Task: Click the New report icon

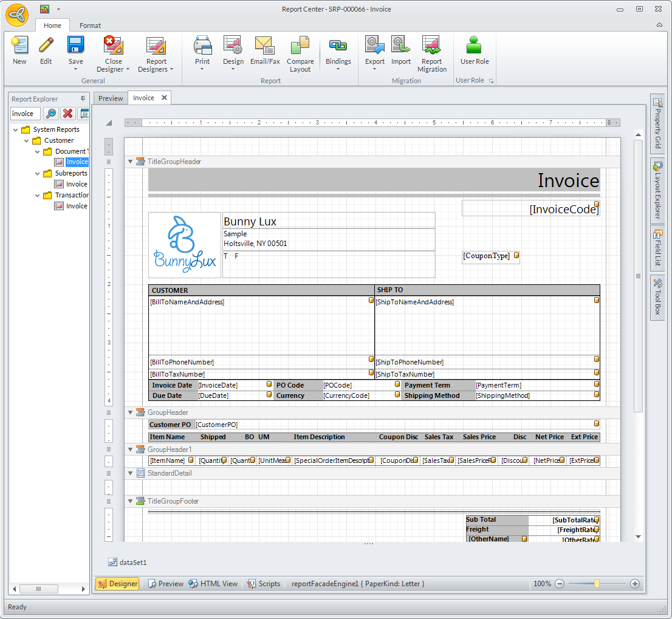Action: coord(19,46)
